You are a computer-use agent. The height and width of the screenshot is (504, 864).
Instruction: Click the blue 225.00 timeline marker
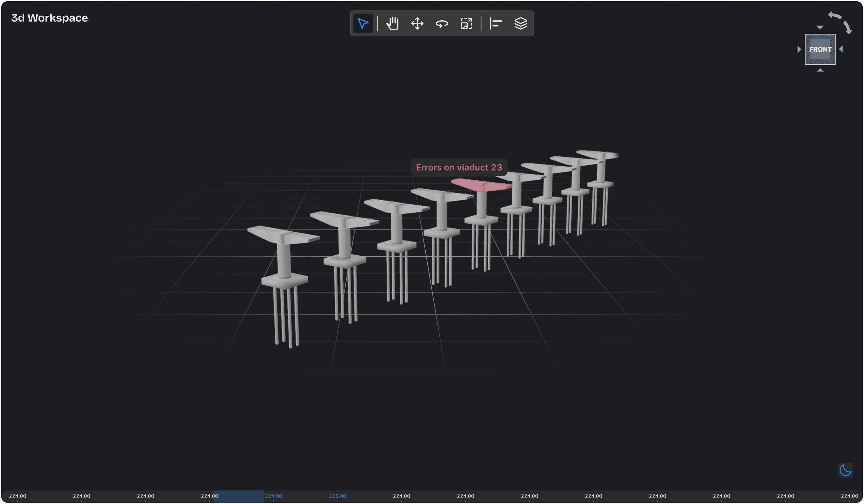click(337, 496)
